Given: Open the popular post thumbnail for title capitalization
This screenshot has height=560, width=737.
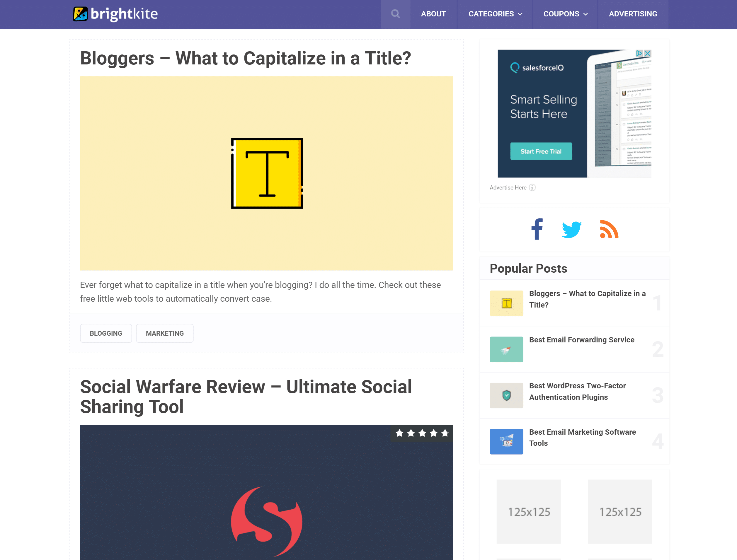Looking at the screenshot, I should coord(506,302).
